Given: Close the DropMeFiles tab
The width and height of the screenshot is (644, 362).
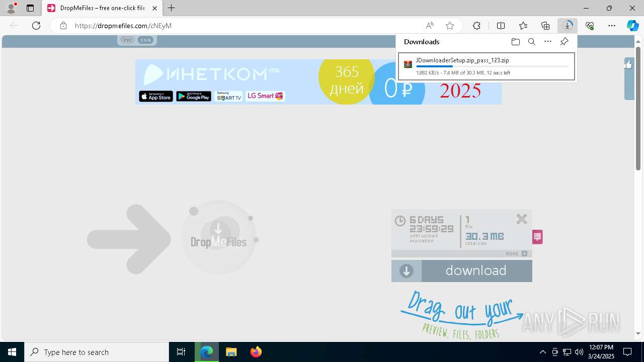Looking at the screenshot, I should point(154,8).
